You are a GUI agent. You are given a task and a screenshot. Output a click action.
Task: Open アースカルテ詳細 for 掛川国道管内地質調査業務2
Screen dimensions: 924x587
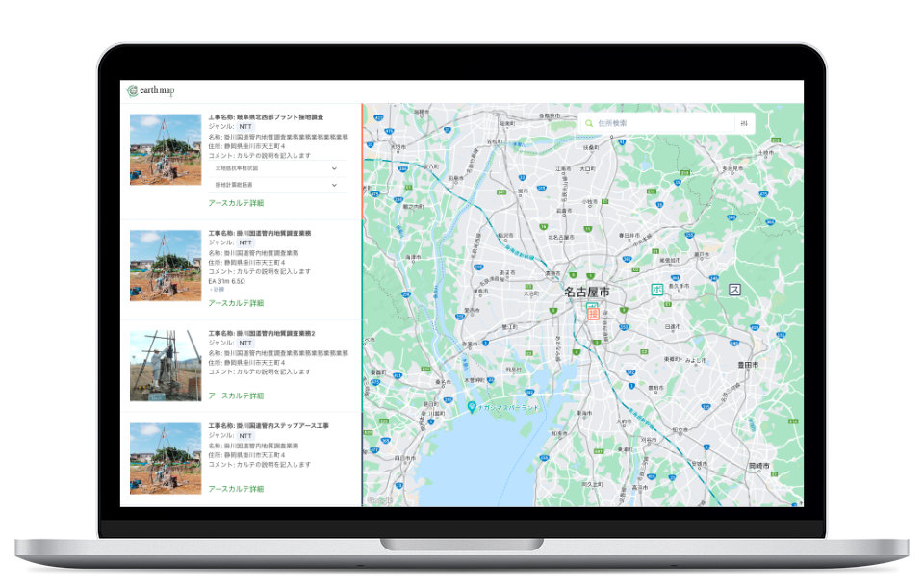point(236,396)
